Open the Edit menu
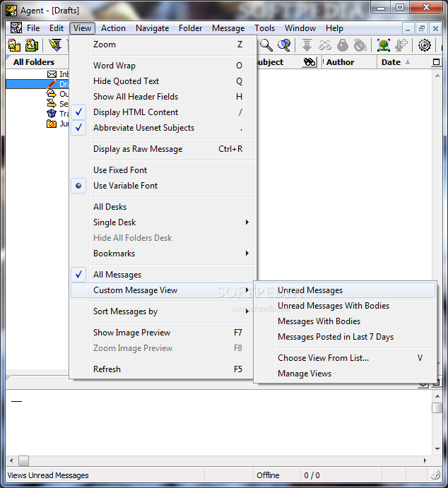This screenshot has height=488, width=448. click(x=57, y=28)
